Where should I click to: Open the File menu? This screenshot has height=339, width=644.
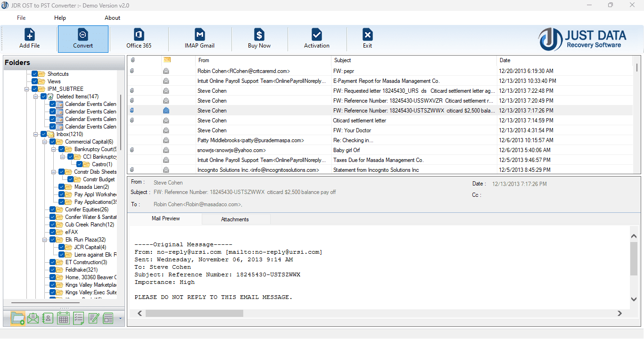pyautogui.click(x=21, y=17)
